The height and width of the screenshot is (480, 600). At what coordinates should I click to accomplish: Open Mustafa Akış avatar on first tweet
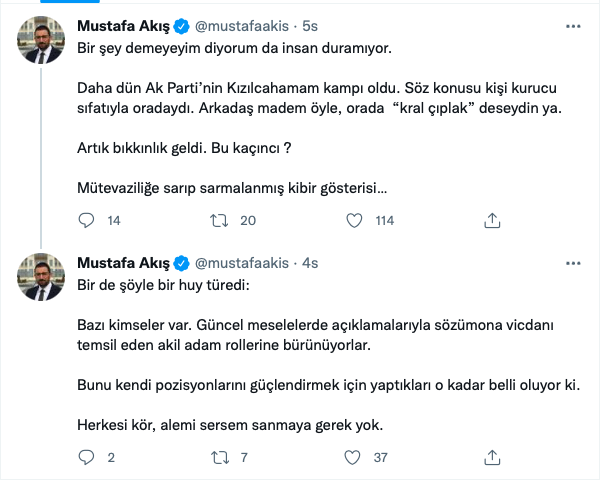click(x=41, y=40)
